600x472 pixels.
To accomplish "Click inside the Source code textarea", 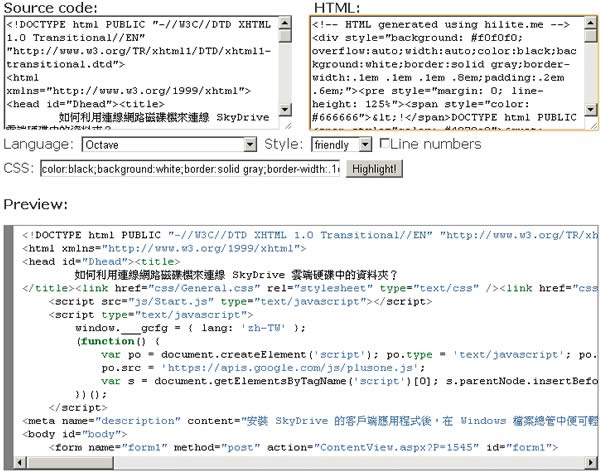I will 142,73.
